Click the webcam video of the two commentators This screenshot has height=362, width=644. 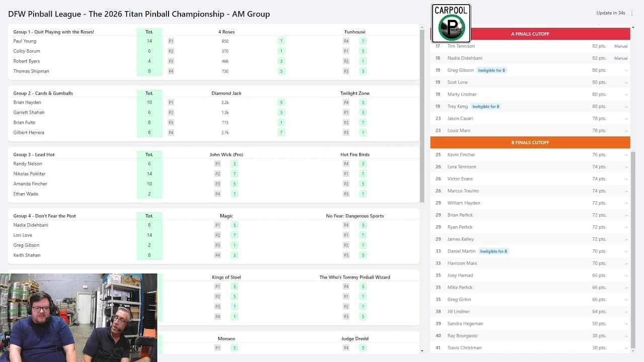click(x=78, y=318)
